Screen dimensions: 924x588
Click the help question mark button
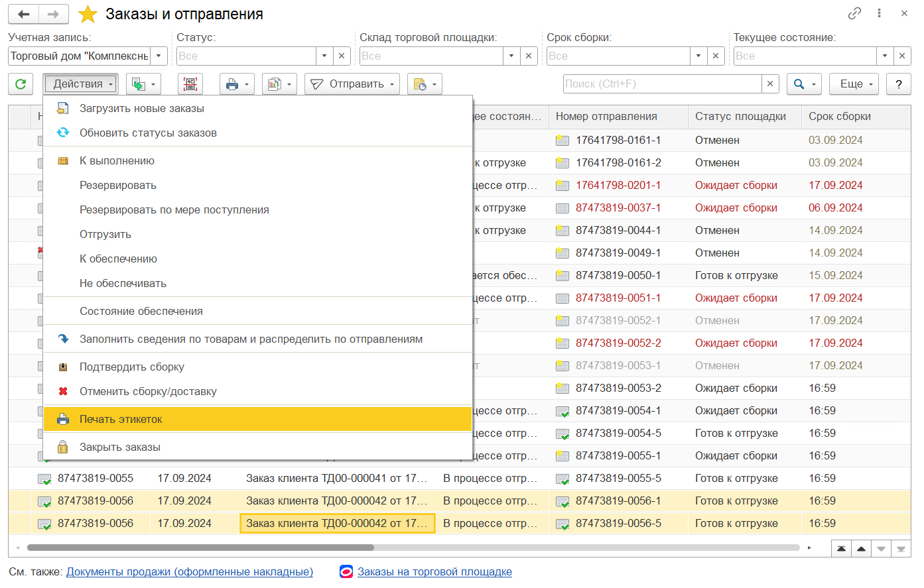point(898,84)
